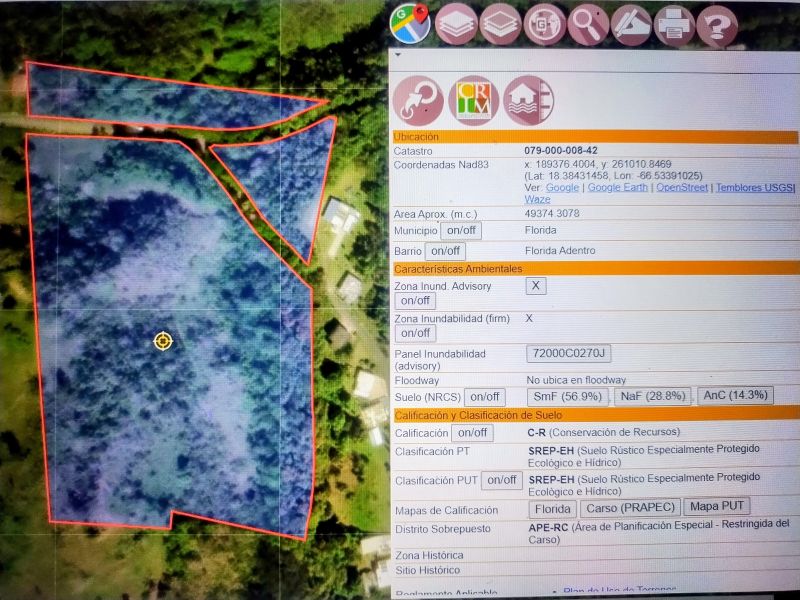This screenshot has width=800, height=600.
Task: Collapse panel using small arrow below toolbar
Action: (398, 56)
